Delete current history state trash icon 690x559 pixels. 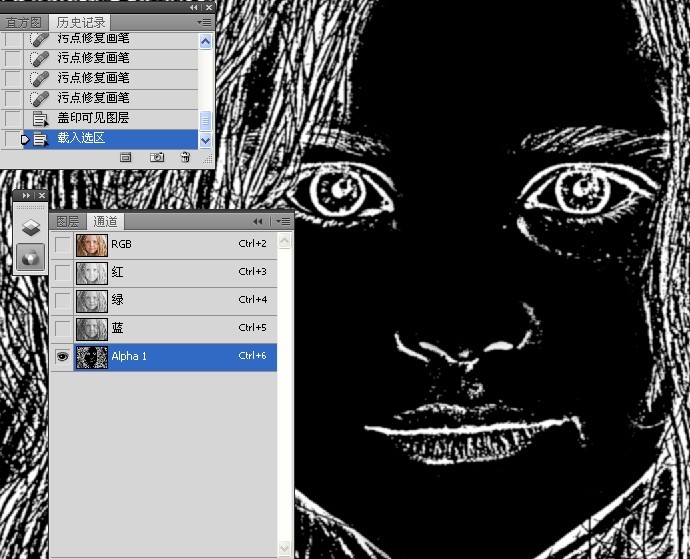185,157
